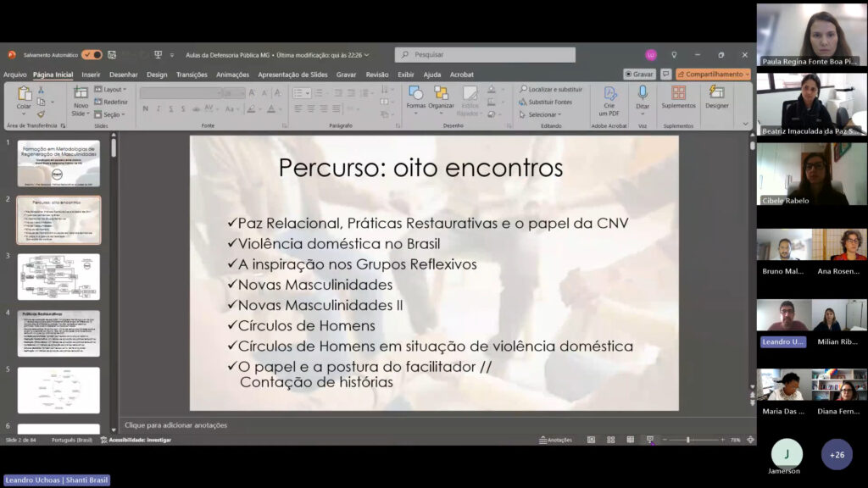Click the Crie um PDF icon
This screenshot has height=488, width=868.
(609, 94)
